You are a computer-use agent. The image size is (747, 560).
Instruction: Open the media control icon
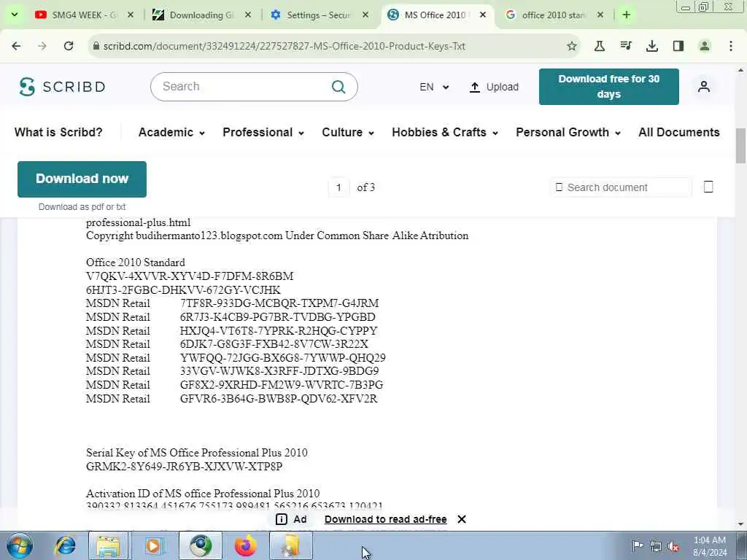click(626, 46)
